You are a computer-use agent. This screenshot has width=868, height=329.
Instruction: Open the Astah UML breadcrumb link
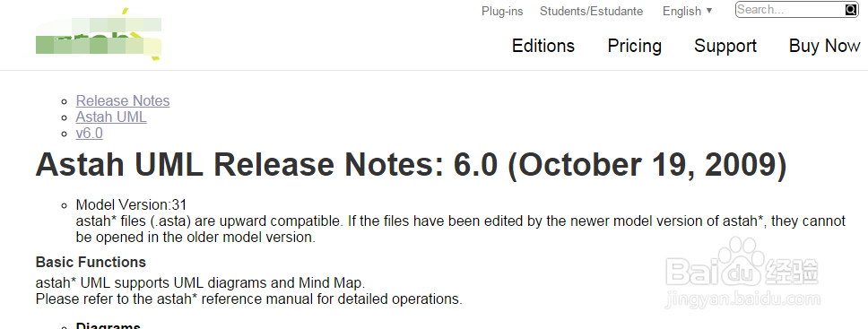click(x=111, y=117)
